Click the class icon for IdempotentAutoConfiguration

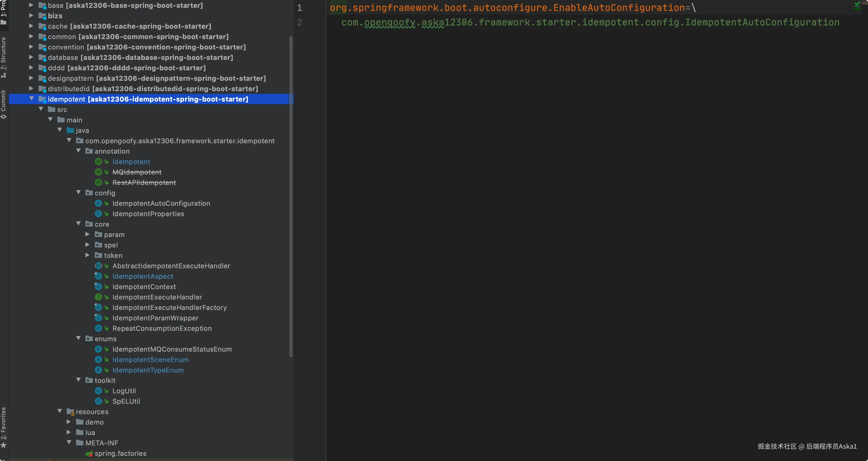[x=98, y=203]
